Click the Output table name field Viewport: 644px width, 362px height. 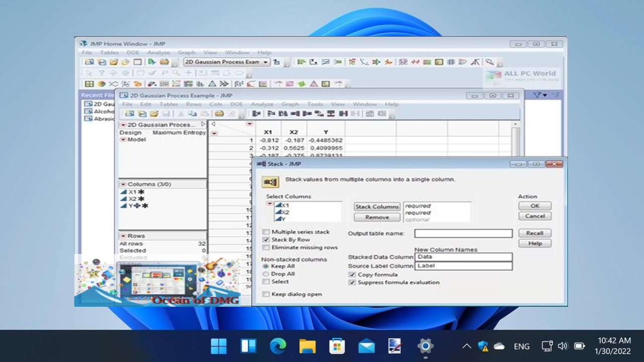(463, 233)
